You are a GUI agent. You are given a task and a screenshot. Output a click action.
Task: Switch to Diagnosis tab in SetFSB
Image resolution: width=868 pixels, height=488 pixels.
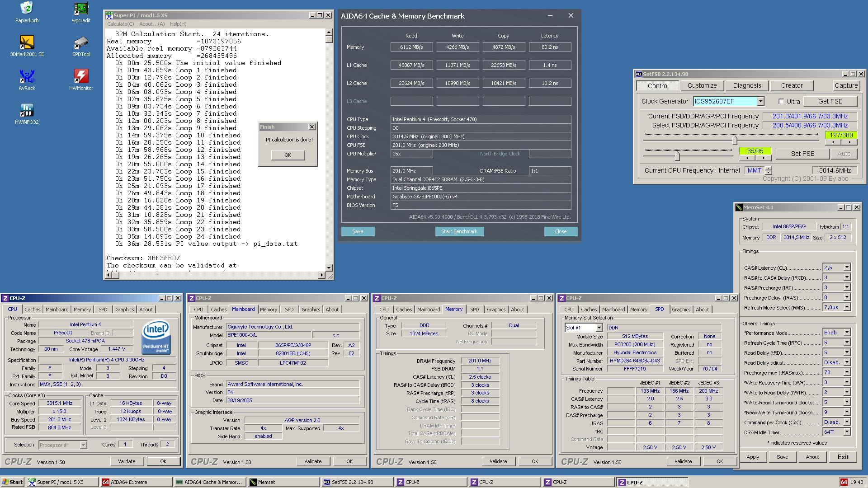[x=747, y=85]
